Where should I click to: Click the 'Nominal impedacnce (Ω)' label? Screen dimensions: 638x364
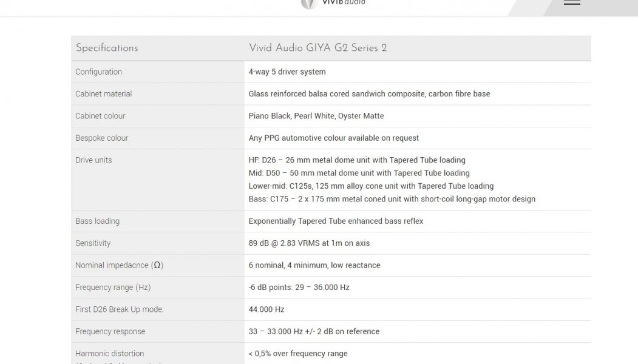(x=119, y=265)
